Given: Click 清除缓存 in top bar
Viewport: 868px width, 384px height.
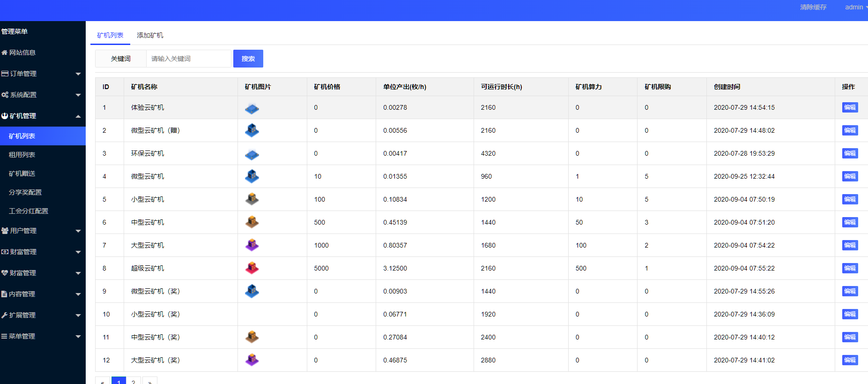Looking at the screenshot, I should (x=813, y=7).
